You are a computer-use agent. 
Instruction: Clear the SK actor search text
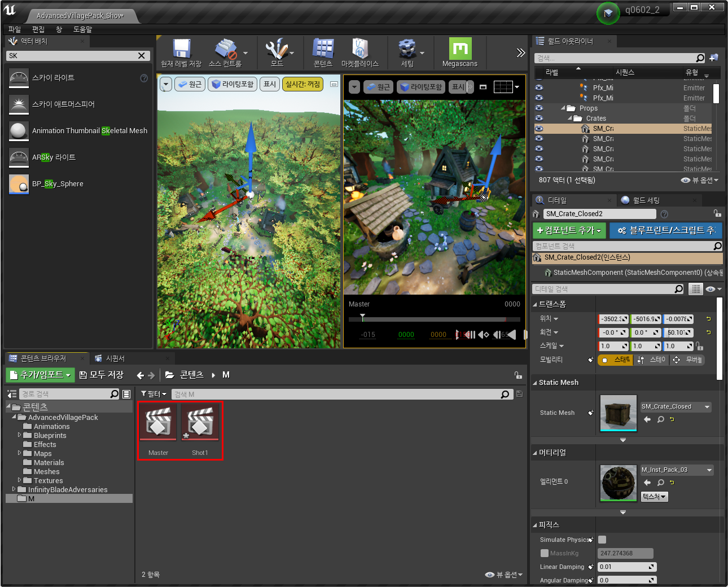coord(142,55)
